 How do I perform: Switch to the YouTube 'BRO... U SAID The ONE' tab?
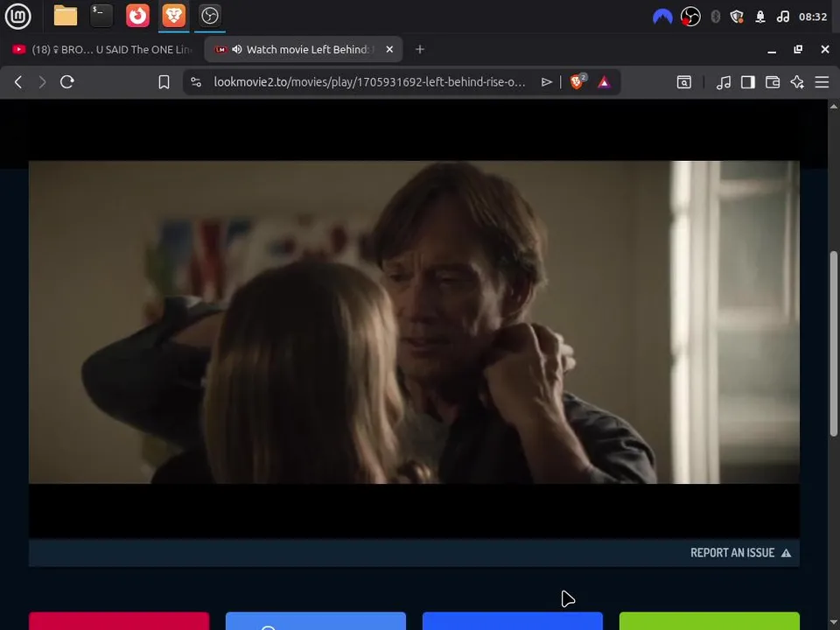pos(101,49)
